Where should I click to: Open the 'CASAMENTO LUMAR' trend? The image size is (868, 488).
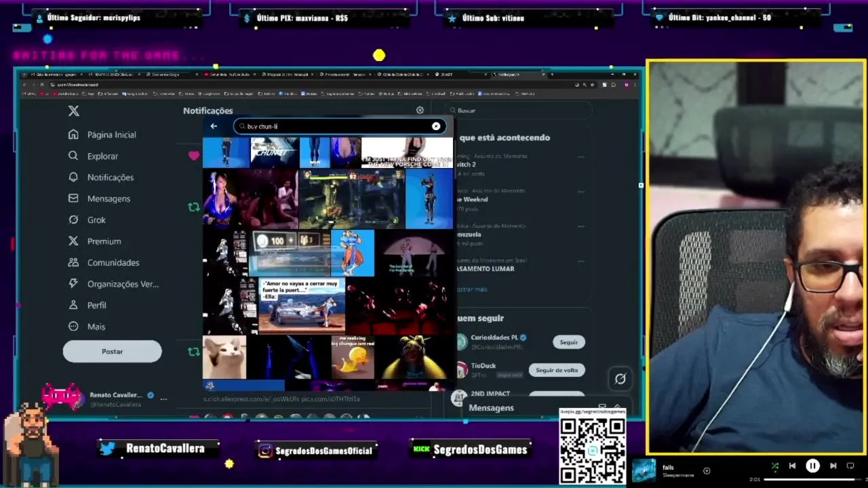point(486,268)
